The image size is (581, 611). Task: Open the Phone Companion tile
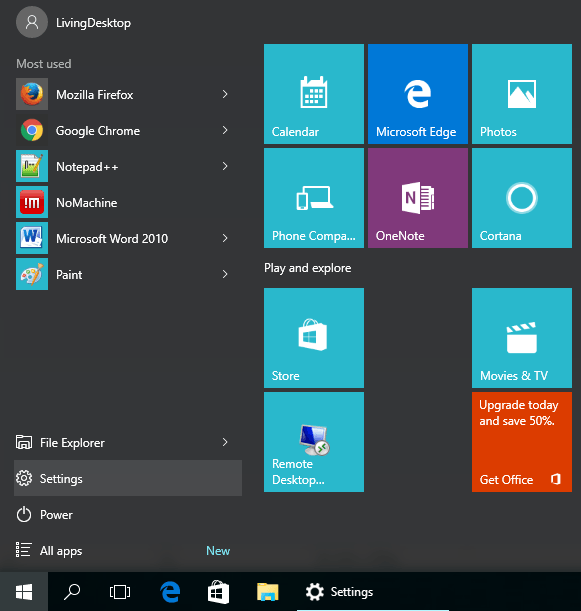click(x=314, y=198)
